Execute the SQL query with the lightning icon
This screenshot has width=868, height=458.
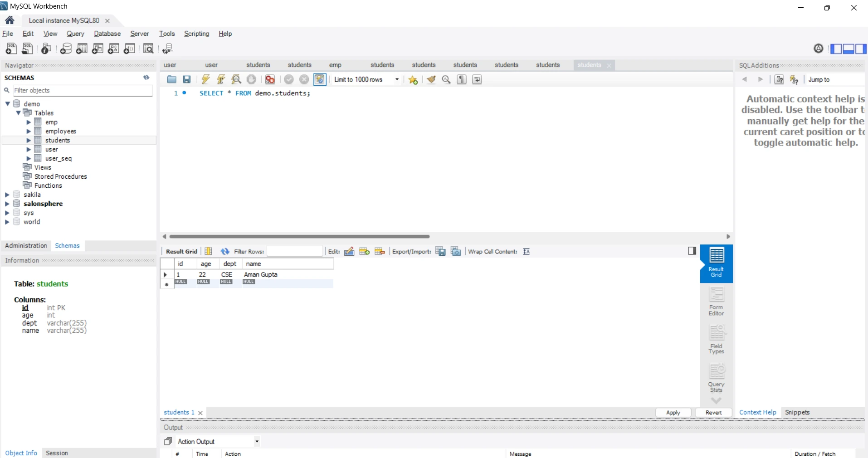pyautogui.click(x=205, y=80)
